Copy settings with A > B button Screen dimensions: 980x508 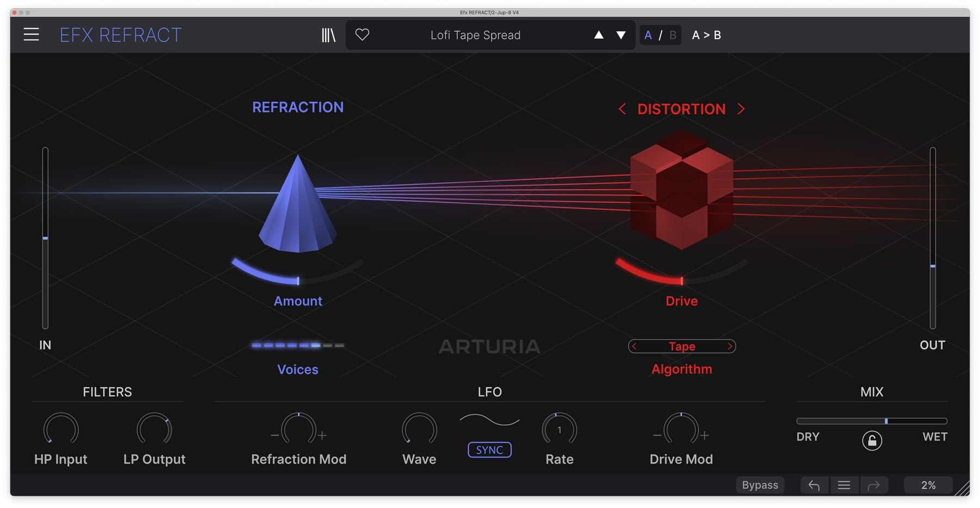[706, 35]
